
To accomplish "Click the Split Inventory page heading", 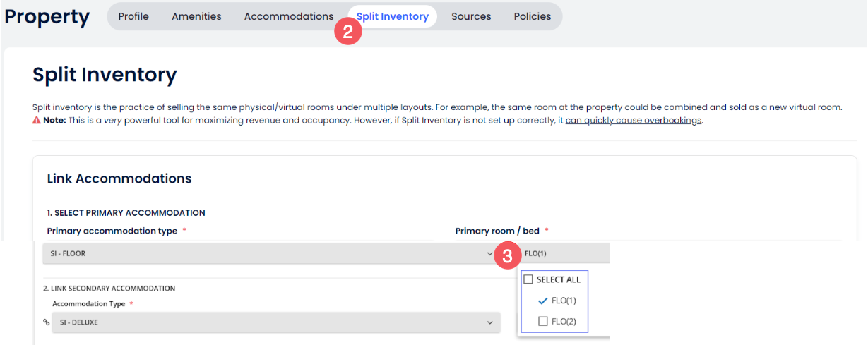I will click(x=105, y=74).
